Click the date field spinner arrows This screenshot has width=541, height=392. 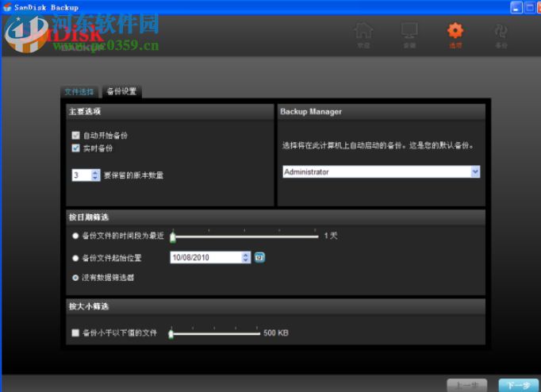pos(245,257)
